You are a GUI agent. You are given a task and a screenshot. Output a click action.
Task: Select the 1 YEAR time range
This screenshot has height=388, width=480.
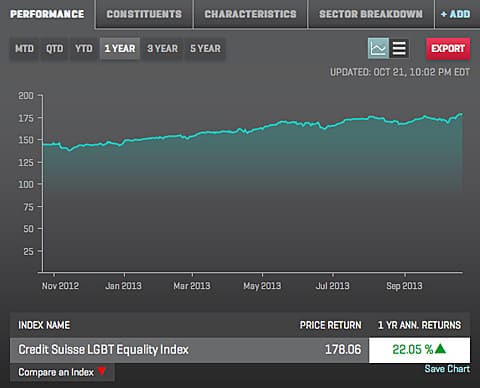point(120,49)
